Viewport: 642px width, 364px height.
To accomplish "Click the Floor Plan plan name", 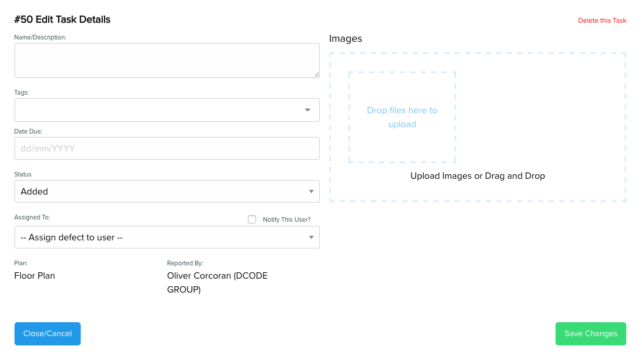I will [35, 276].
